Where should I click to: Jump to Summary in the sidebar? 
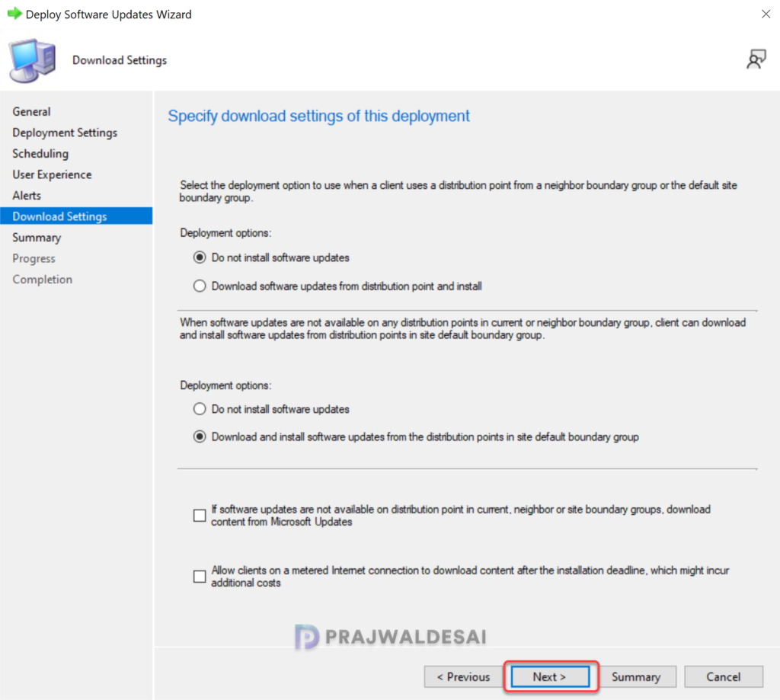click(37, 238)
